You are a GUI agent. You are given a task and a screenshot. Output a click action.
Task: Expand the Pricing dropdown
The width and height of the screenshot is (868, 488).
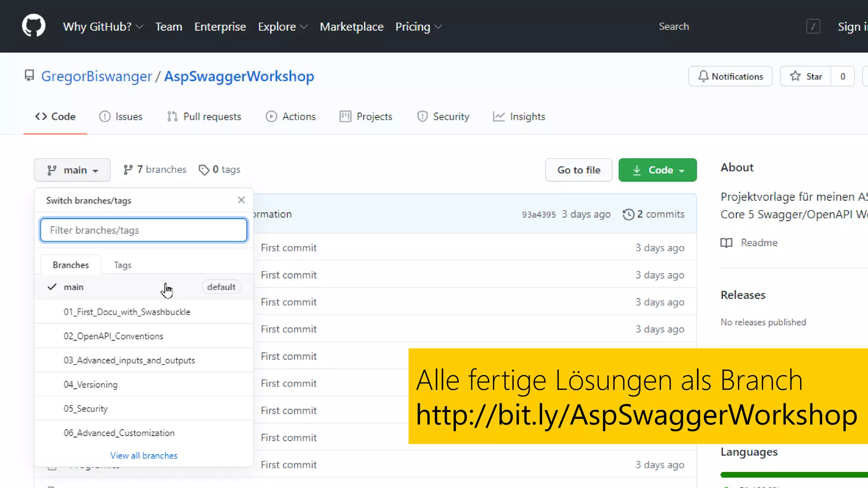click(x=418, y=27)
